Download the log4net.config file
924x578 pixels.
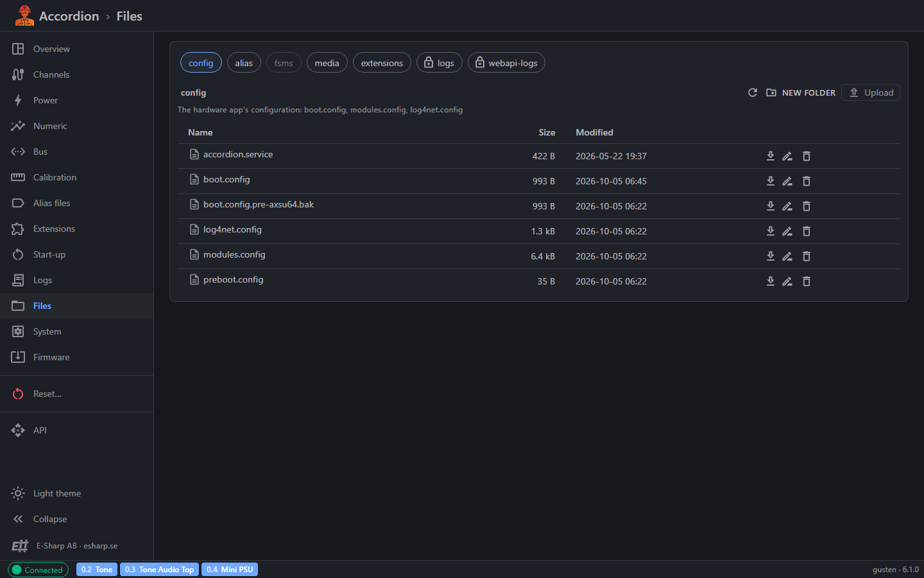pyautogui.click(x=771, y=231)
